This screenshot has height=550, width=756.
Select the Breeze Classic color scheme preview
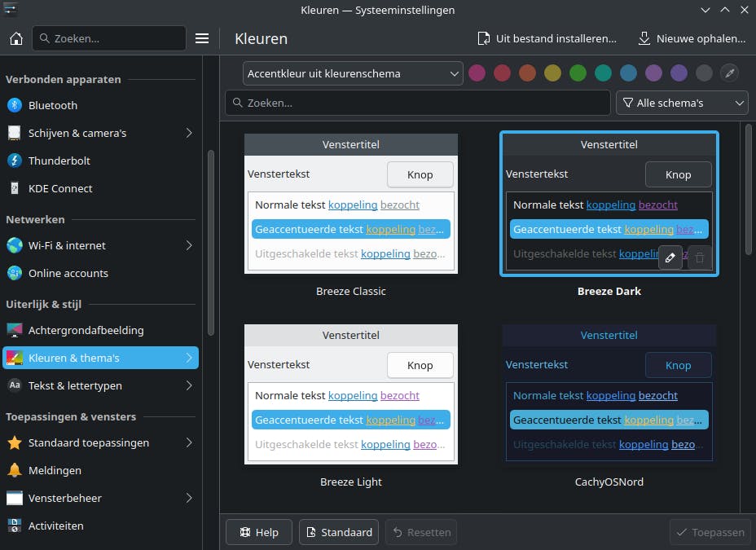pyautogui.click(x=351, y=204)
